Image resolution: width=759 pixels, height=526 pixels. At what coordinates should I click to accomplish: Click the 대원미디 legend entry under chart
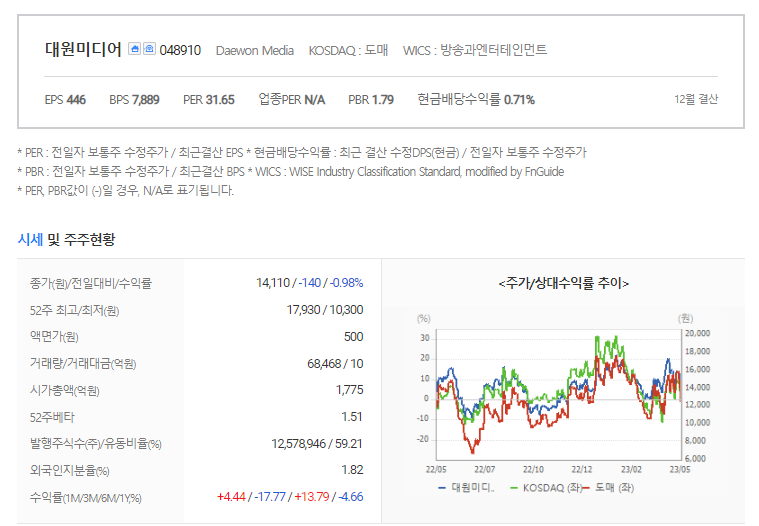[466, 488]
